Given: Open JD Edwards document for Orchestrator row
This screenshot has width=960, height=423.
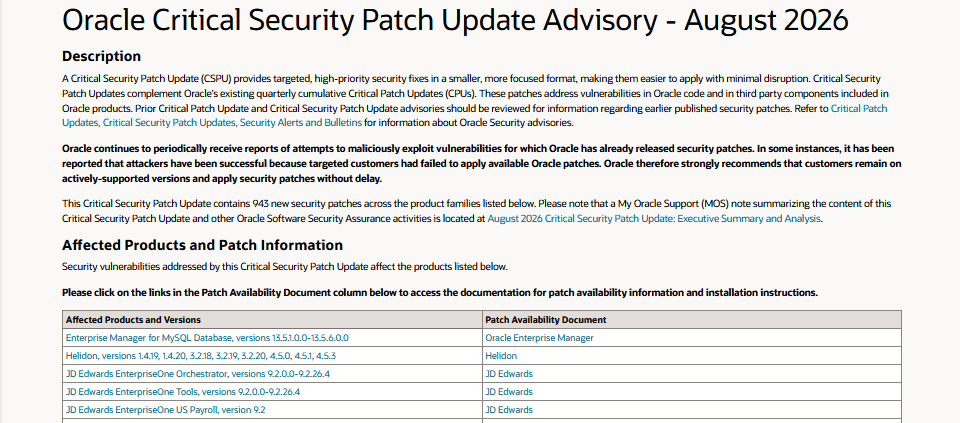Looking at the screenshot, I should pyautogui.click(x=509, y=373).
